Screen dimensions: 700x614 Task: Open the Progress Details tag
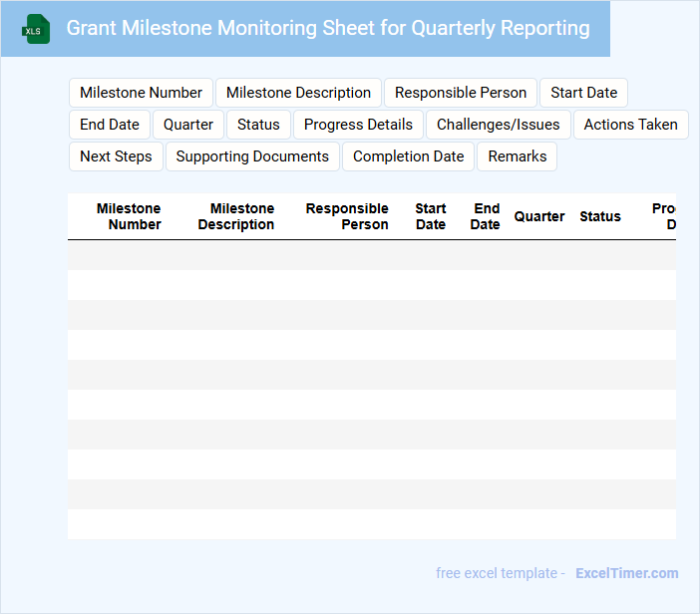point(358,125)
